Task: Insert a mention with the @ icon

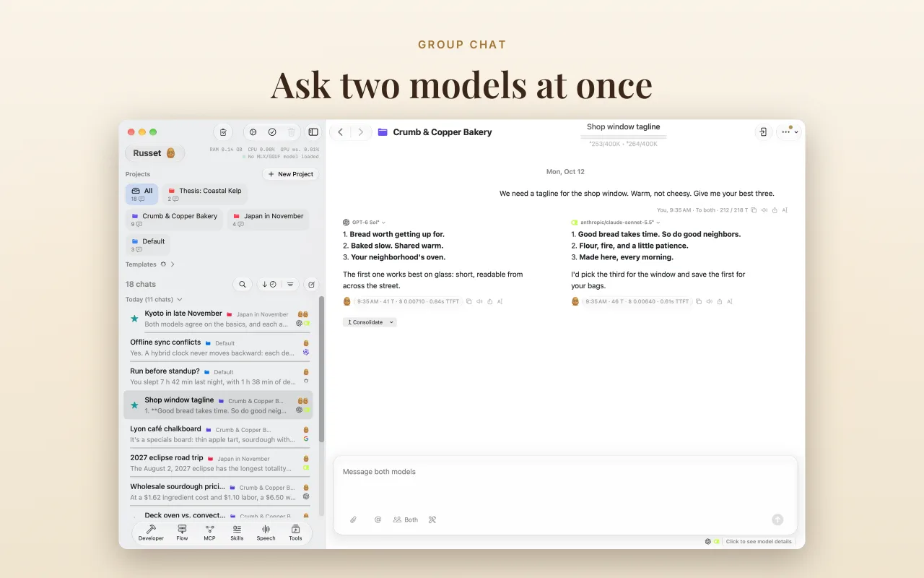Action: pos(378,519)
